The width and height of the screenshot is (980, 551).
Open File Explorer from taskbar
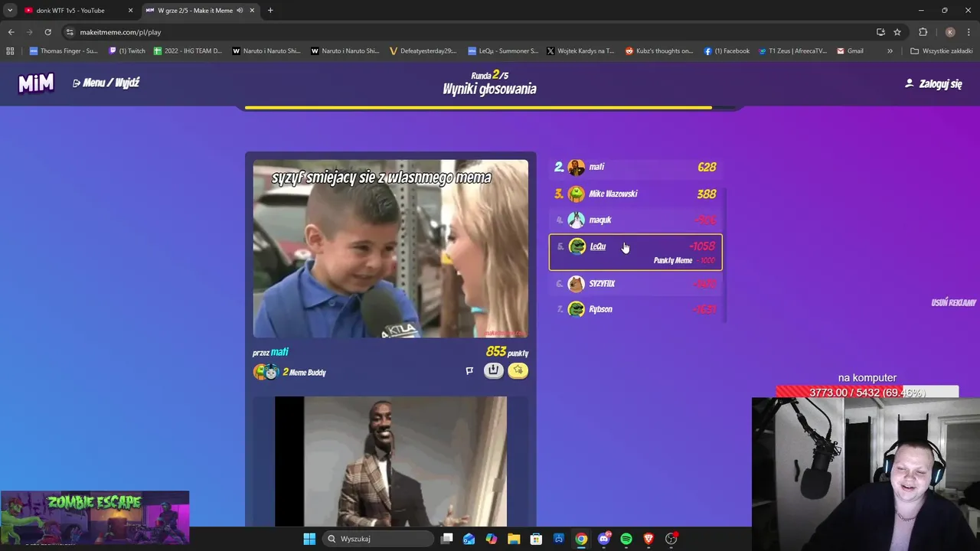[x=514, y=539]
